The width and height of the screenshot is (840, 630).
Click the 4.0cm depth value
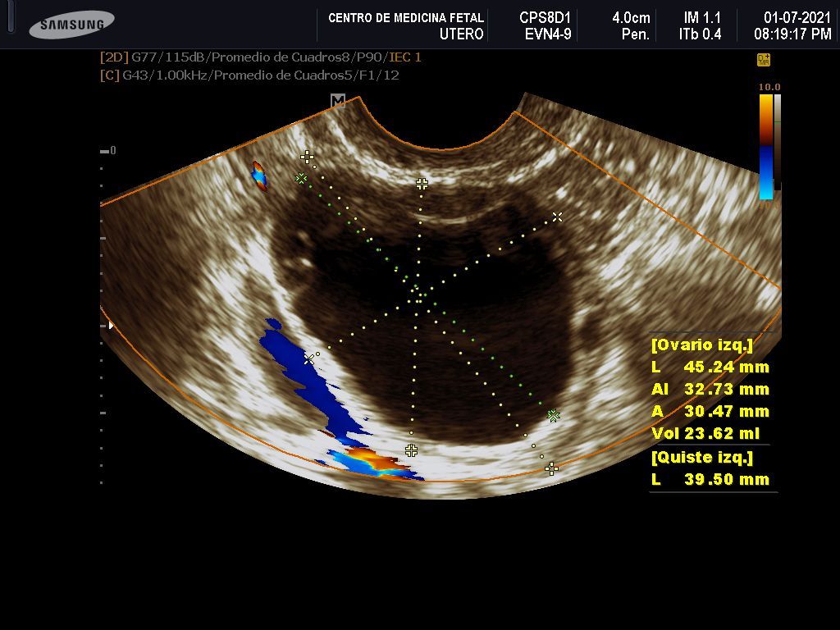(x=631, y=18)
